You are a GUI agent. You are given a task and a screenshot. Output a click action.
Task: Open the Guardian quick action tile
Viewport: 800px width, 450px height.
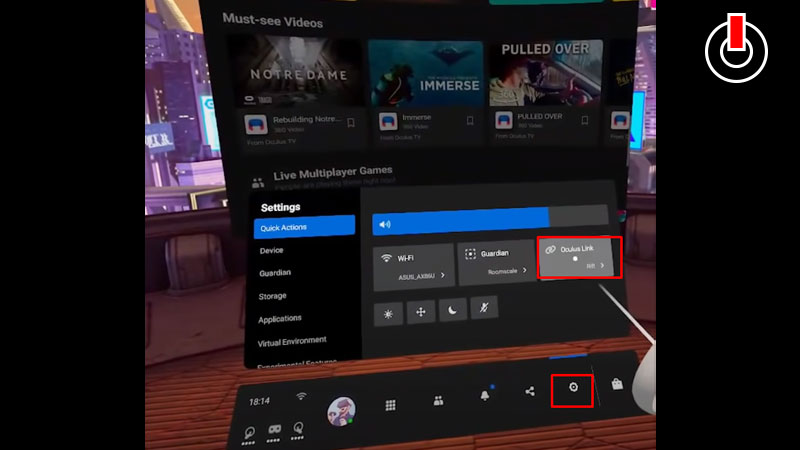point(496,263)
